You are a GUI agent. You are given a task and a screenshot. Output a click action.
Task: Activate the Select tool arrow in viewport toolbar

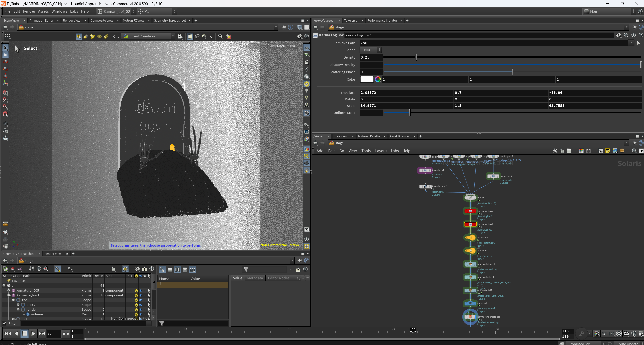(5, 47)
